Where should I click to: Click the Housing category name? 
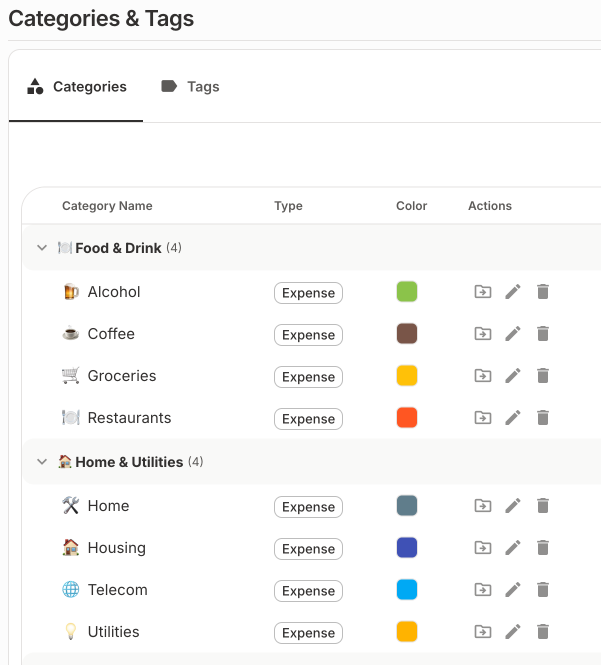(117, 548)
